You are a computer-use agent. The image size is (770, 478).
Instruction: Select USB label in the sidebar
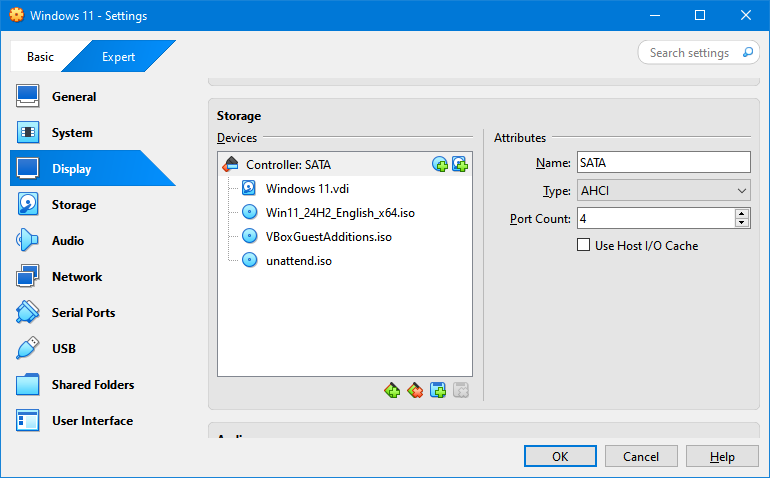(64, 348)
